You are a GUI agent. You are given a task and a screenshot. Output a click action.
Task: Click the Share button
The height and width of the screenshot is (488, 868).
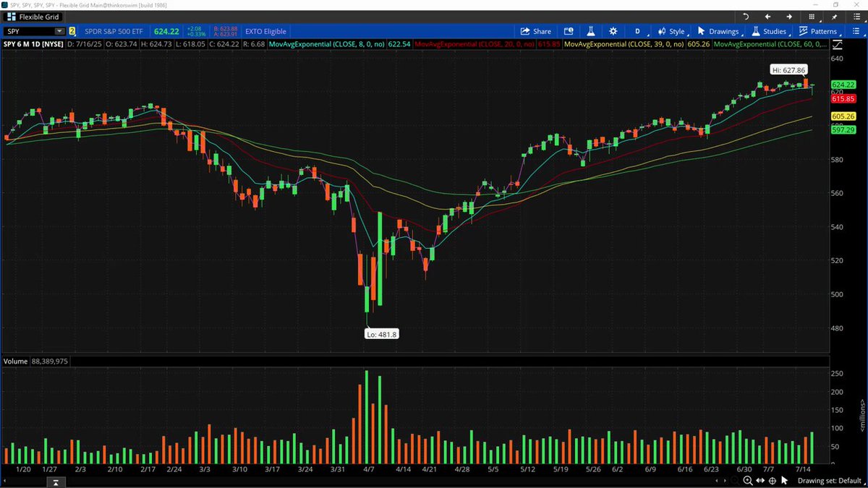(x=536, y=31)
